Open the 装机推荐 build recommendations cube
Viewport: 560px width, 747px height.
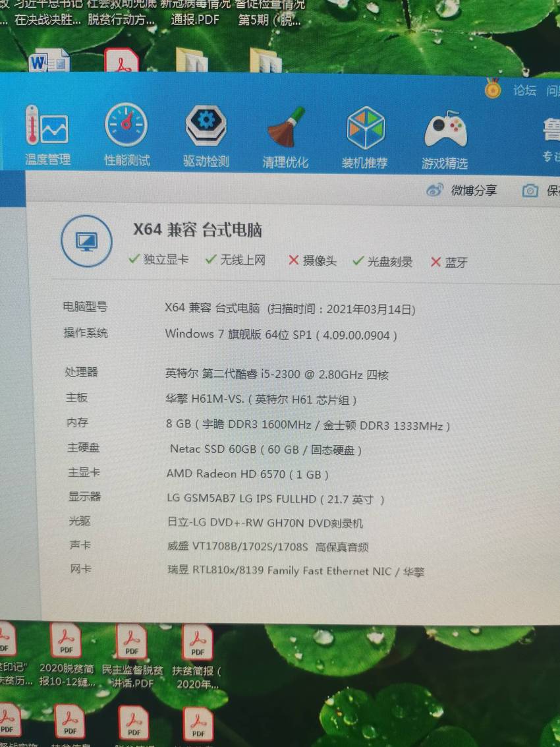[x=365, y=138]
